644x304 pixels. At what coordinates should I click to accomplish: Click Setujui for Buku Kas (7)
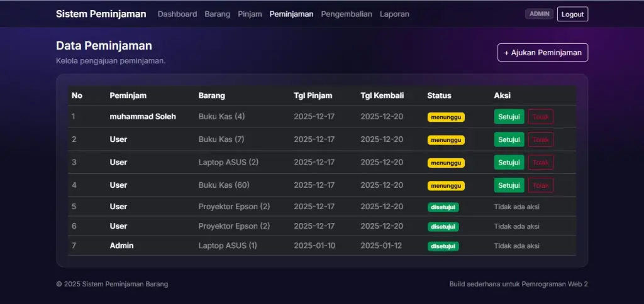(509, 139)
